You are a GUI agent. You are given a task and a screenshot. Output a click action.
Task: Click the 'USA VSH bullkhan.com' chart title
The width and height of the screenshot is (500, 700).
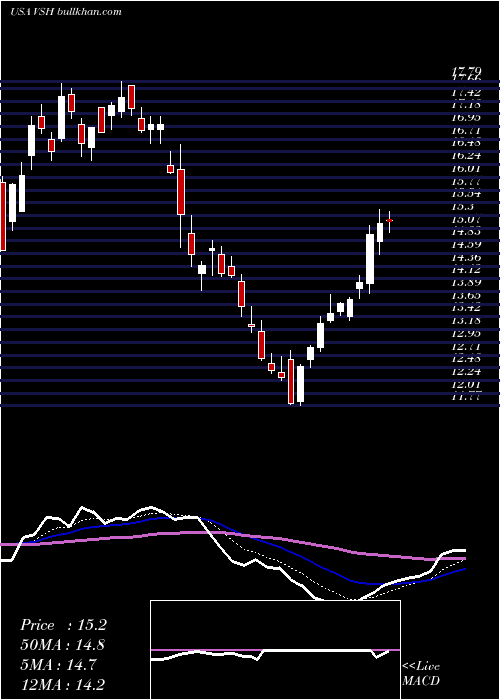tap(66, 12)
